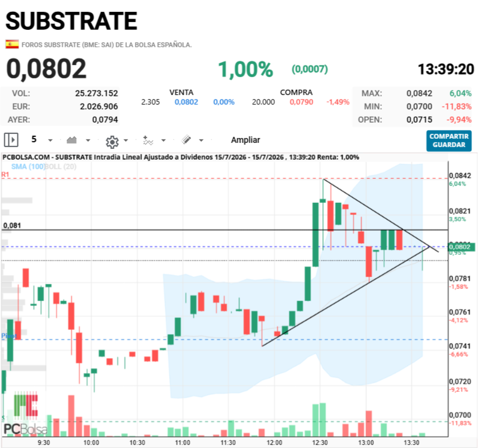Expand the chart type dropdown arrow
This screenshot has height=448, width=479.
coord(88,141)
